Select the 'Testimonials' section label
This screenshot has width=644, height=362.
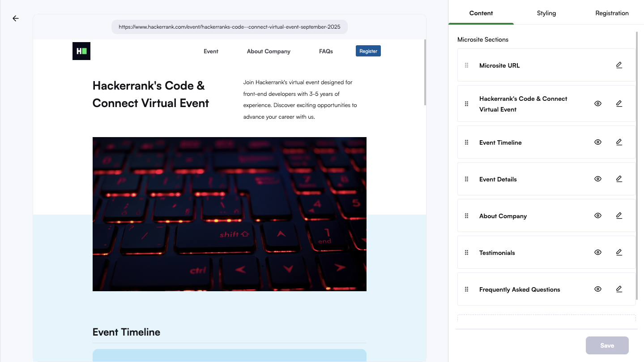pyautogui.click(x=497, y=253)
